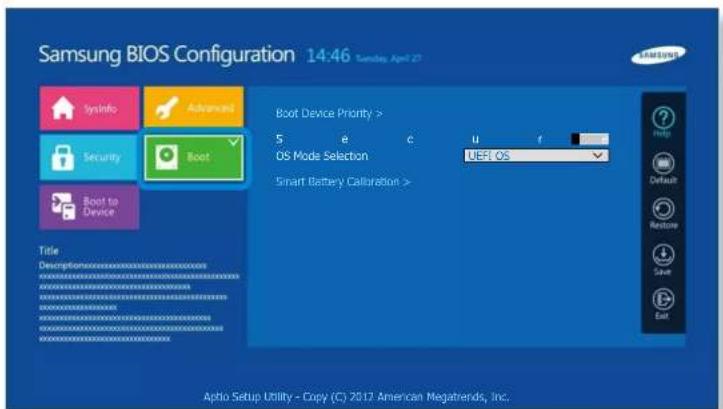Click the Restore circular arrow icon
The image size is (723, 409).
coord(663,209)
